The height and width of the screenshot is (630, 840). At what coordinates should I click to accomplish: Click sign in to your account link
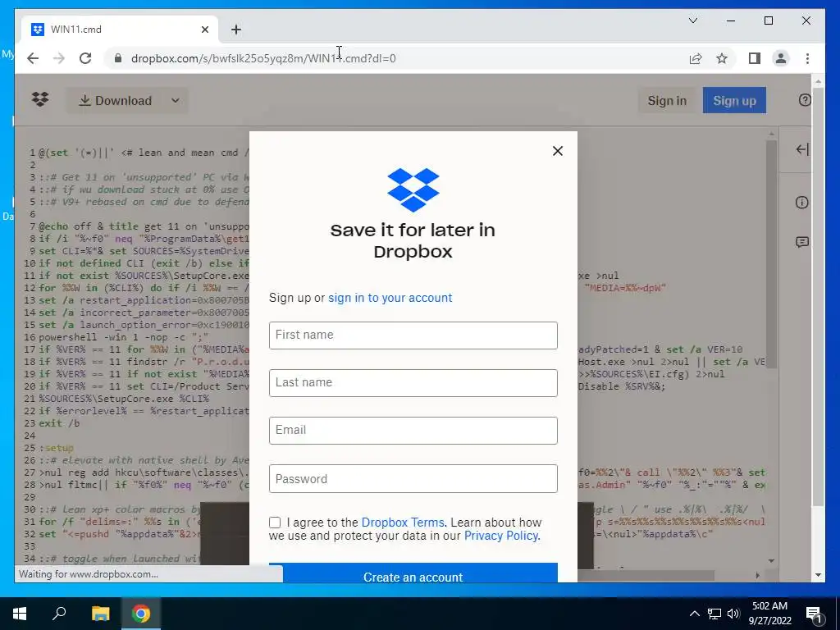[390, 298]
